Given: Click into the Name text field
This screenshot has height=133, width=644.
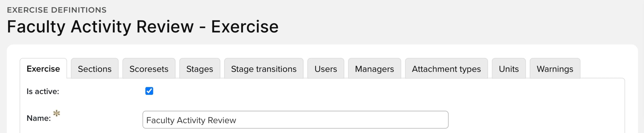Looking at the screenshot, I should (x=295, y=120).
